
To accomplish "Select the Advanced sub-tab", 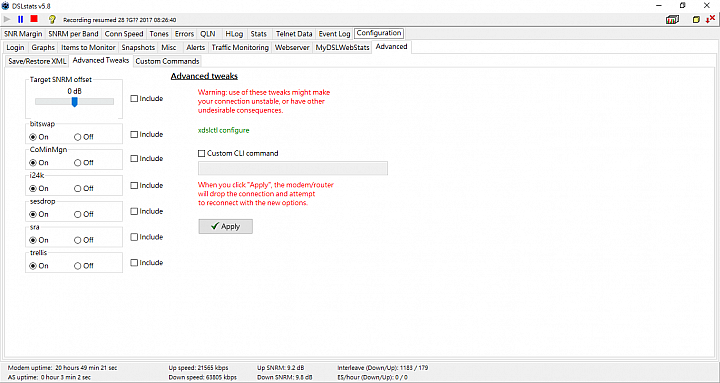I will [391, 46].
